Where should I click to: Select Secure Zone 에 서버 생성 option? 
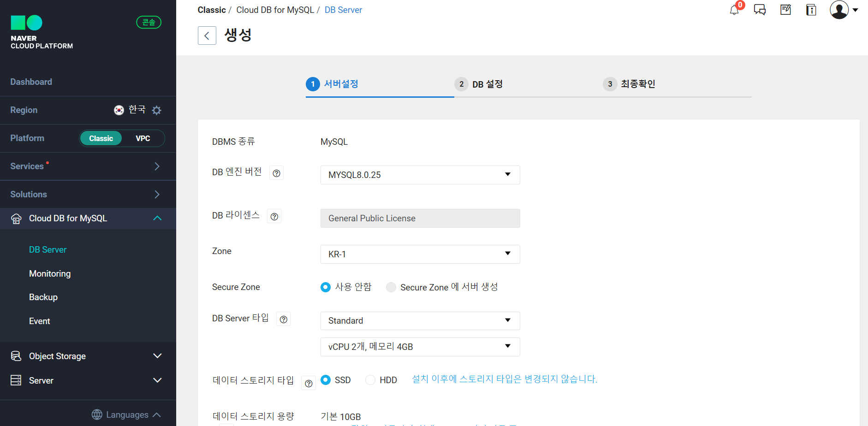[391, 287]
